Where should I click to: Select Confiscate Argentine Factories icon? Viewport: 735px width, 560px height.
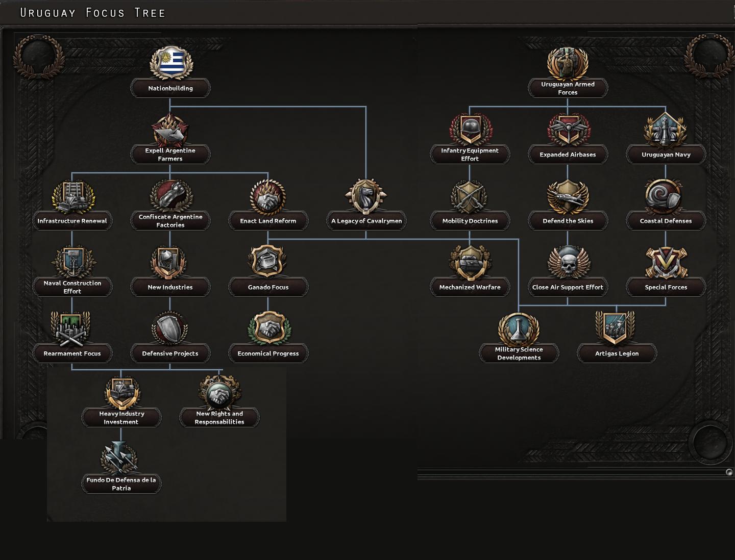(170, 195)
